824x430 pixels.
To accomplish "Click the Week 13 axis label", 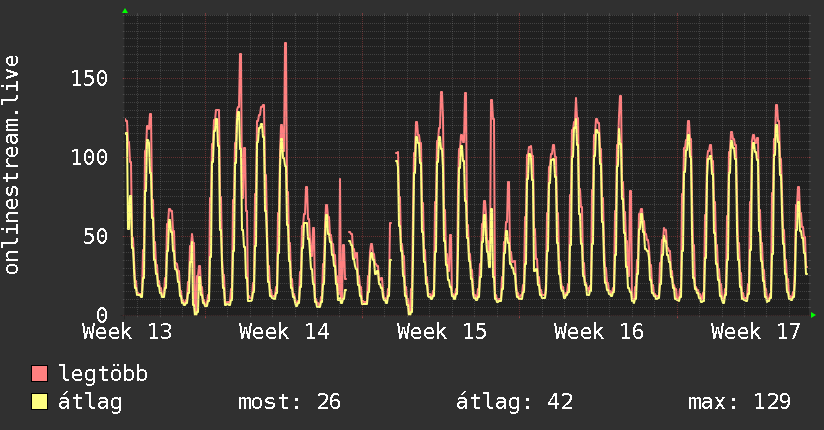I will pos(127,332).
